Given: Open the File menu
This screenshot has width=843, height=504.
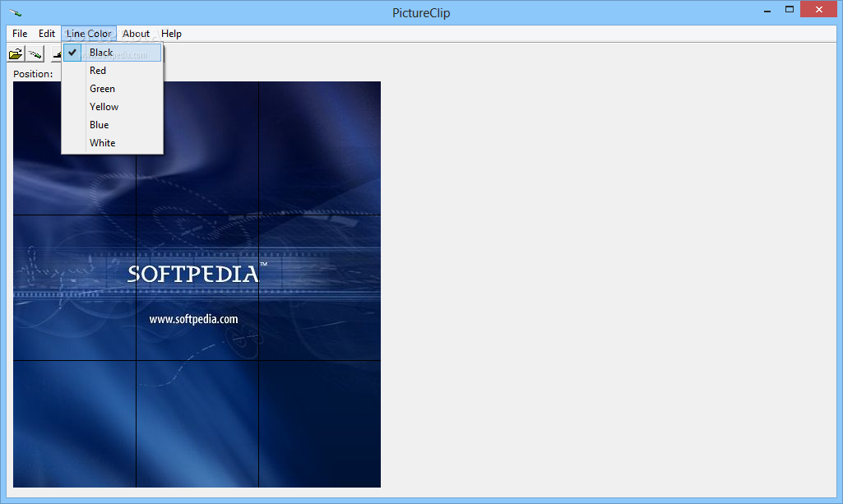Looking at the screenshot, I should coord(20,34).
